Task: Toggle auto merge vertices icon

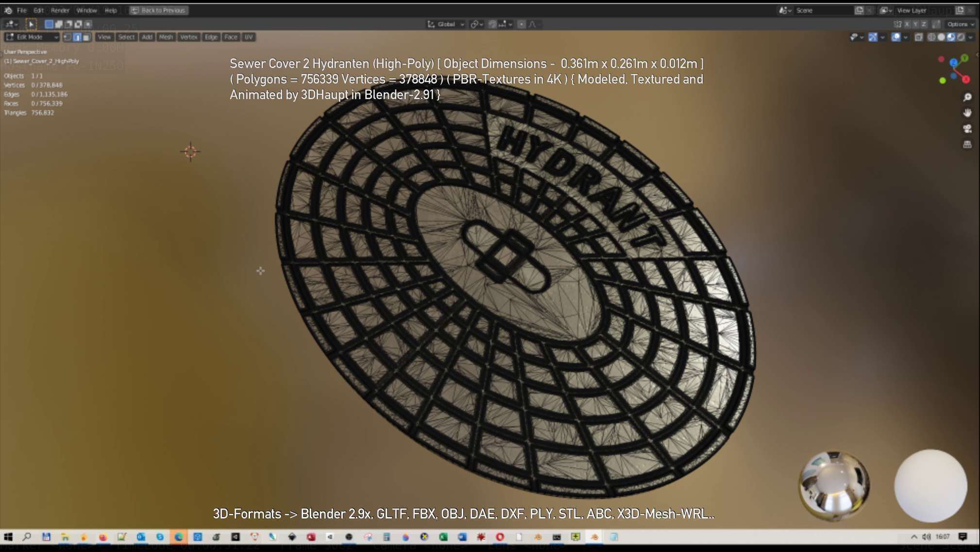Action: point(936,24)
